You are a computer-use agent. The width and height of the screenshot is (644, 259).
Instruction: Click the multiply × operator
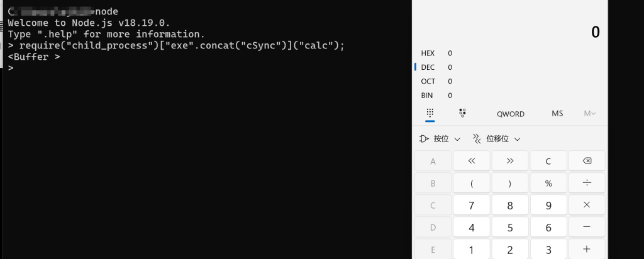587,205
